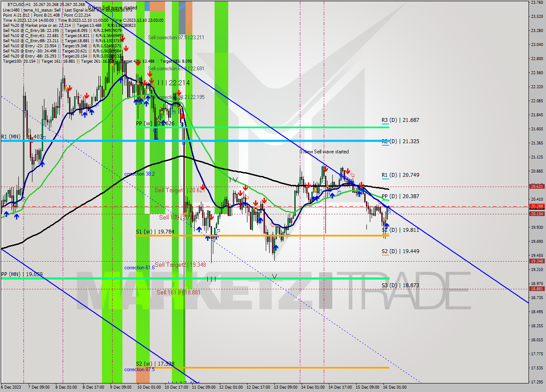Screen dimensions: 546x392
Task: Click the 'C_Entry88: 23.211' sell row
Action: 62,40
